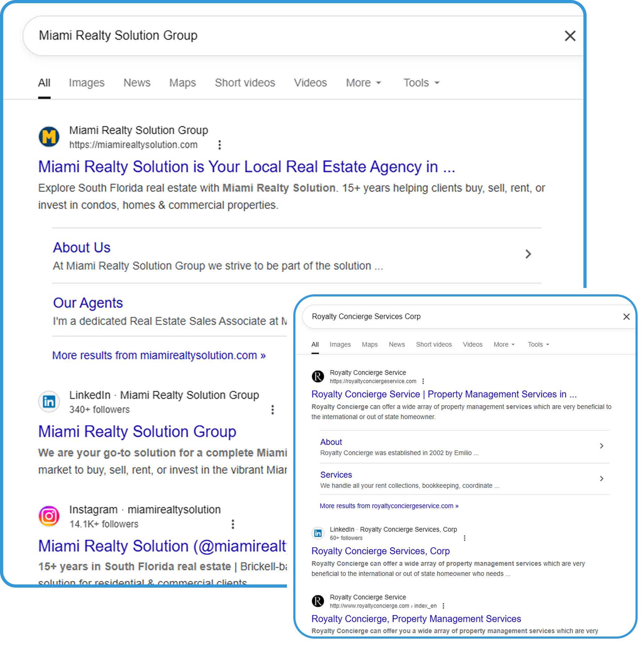Open the More dropdown in large search tabs

(x=363, y=83)
